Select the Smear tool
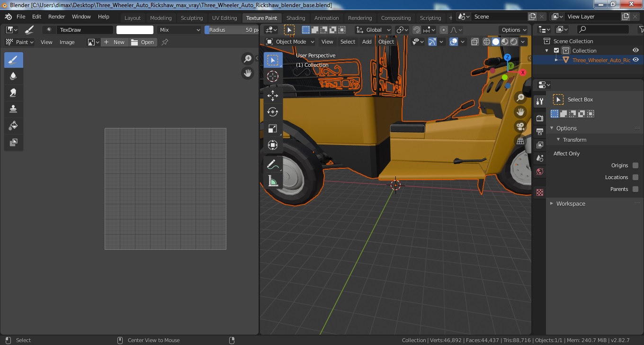 click(14, 92)
